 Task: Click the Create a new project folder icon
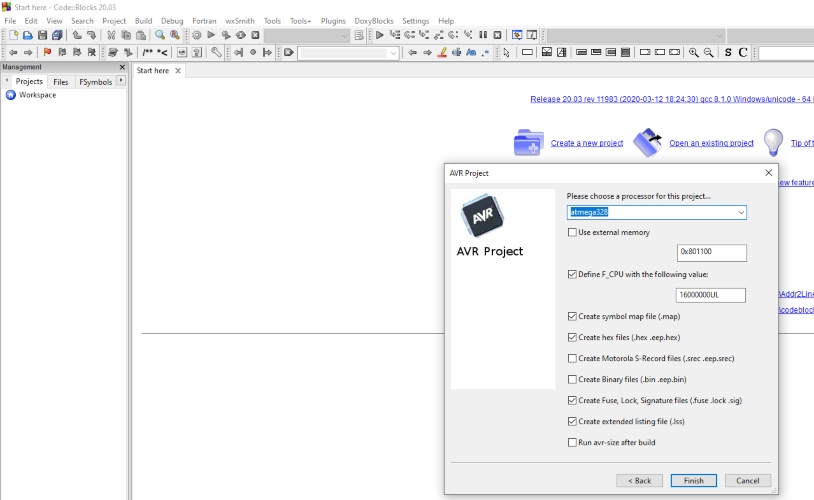click(528, 142)
